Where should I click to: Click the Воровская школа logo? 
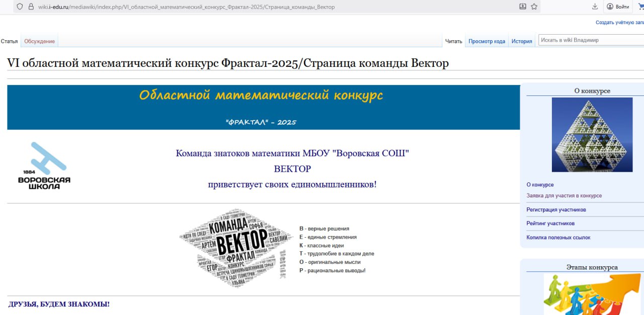pyautogui.click(x=44, y=166)
